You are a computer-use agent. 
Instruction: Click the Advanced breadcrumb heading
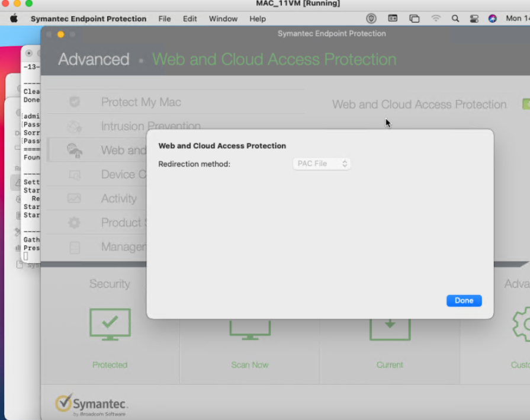coord(94,59)
